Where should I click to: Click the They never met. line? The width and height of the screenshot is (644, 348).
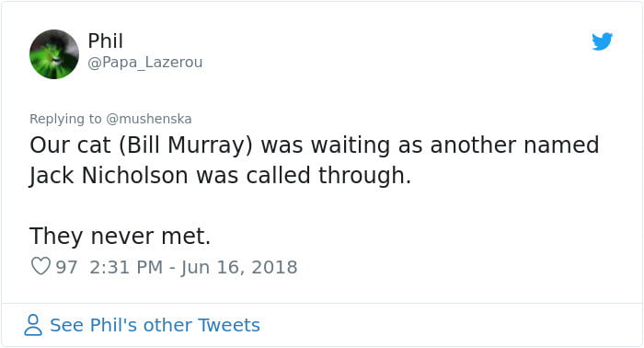[120, 237]
